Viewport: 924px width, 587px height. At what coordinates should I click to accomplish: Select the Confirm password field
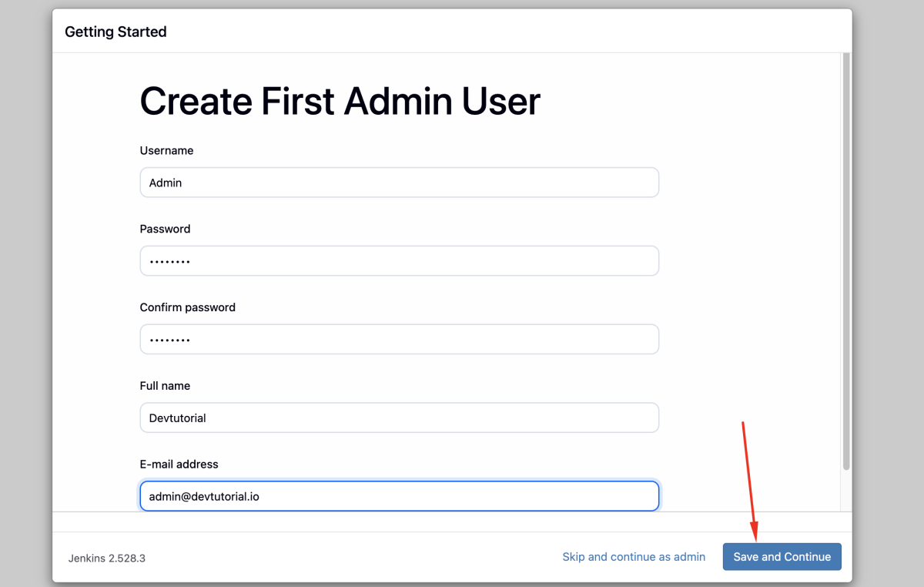tap(399, 340)
